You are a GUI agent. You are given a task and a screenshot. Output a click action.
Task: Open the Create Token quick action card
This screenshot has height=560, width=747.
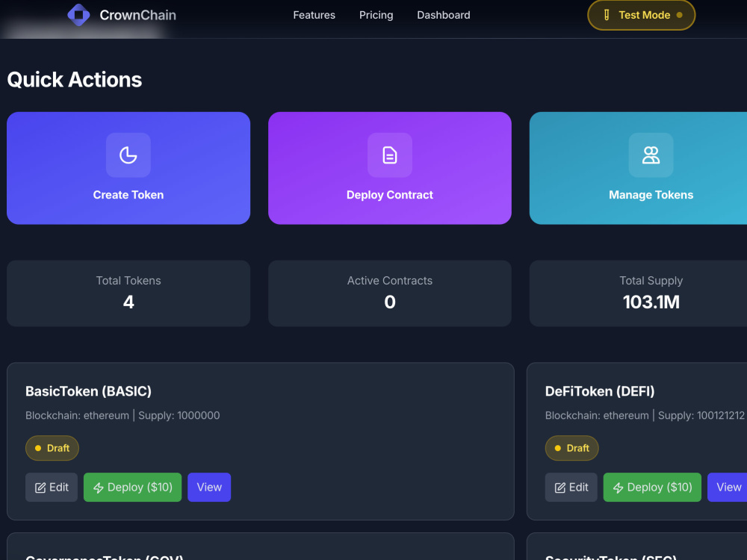pos(128,168)
